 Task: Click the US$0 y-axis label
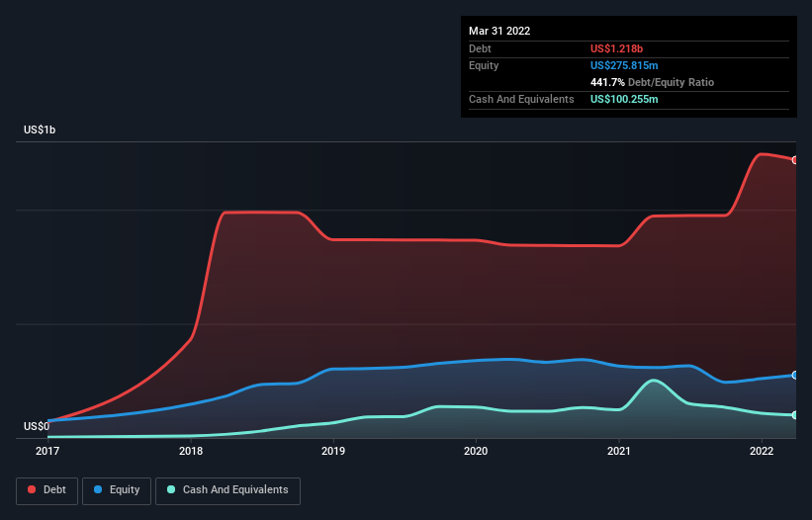tap(37, 426)
